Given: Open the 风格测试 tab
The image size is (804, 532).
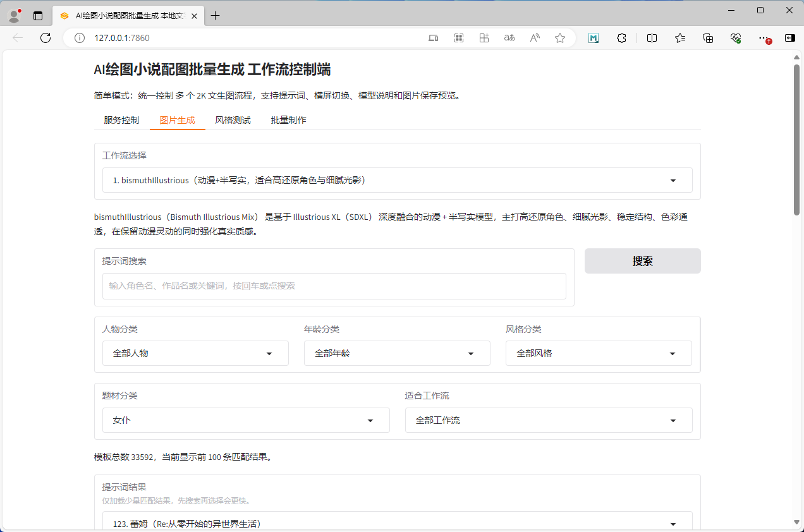Looking at the screenshot, I should click(x=233, y=120).
